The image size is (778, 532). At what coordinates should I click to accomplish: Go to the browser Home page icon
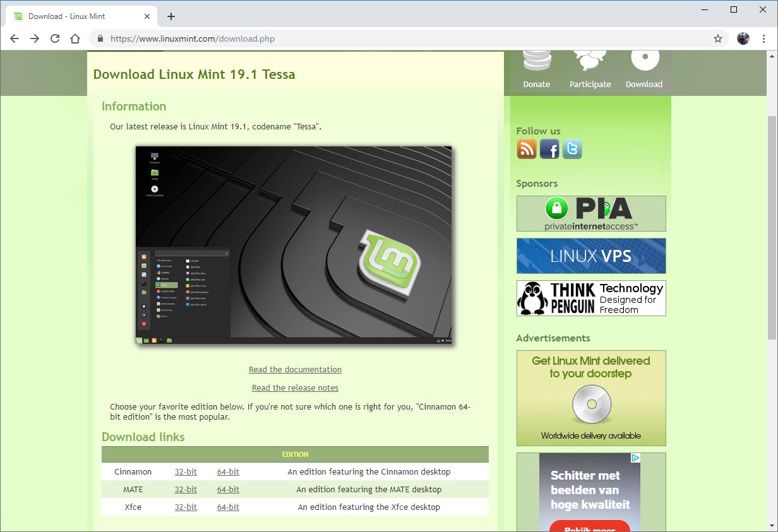(x=75, y=38)
